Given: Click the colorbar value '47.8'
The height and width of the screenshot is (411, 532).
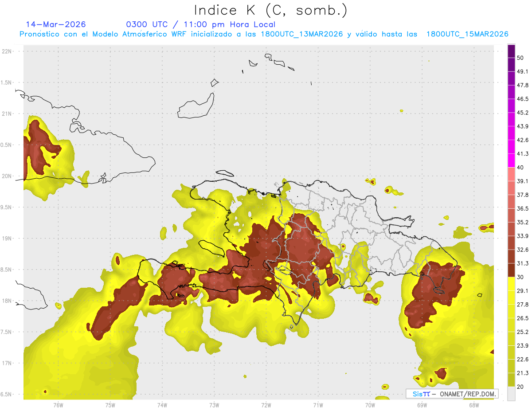Looking at the screenshot, I should (523, 85).
